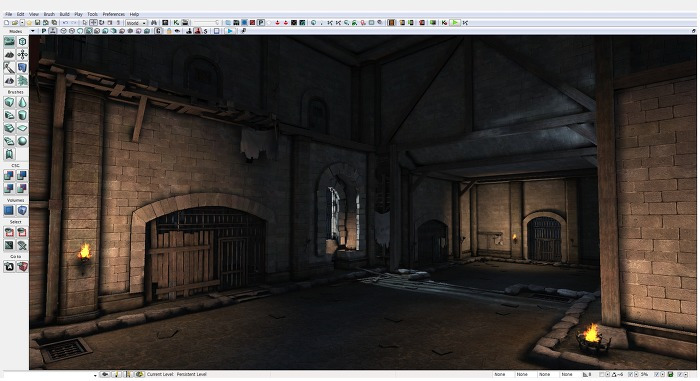
Task: Adjust the top toolbar slider
Action: click(x=206, y=23)
